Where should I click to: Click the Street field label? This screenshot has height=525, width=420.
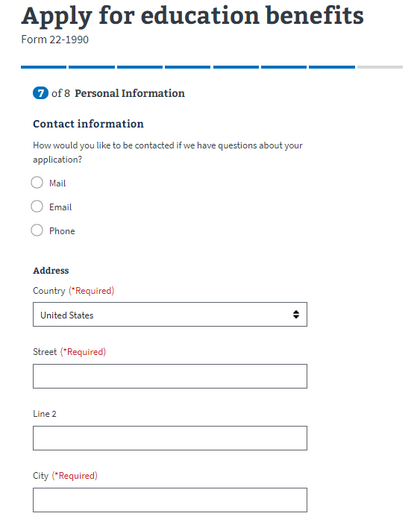tap(45, 352)
